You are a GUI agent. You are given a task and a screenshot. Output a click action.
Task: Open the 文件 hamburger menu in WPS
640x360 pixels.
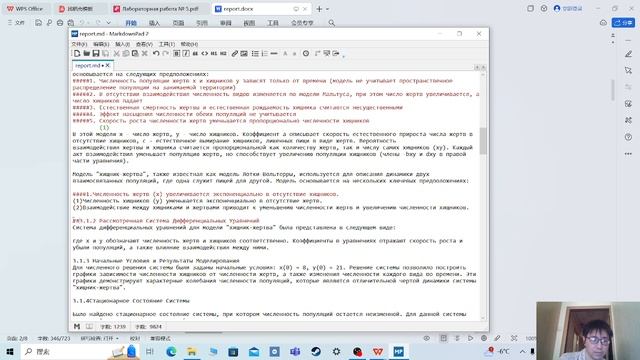16,23
